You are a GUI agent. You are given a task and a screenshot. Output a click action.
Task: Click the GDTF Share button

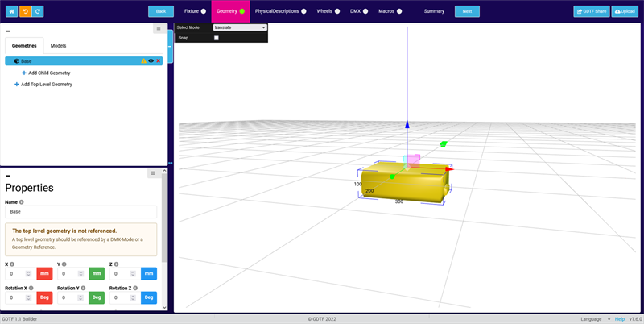point(591,11)
